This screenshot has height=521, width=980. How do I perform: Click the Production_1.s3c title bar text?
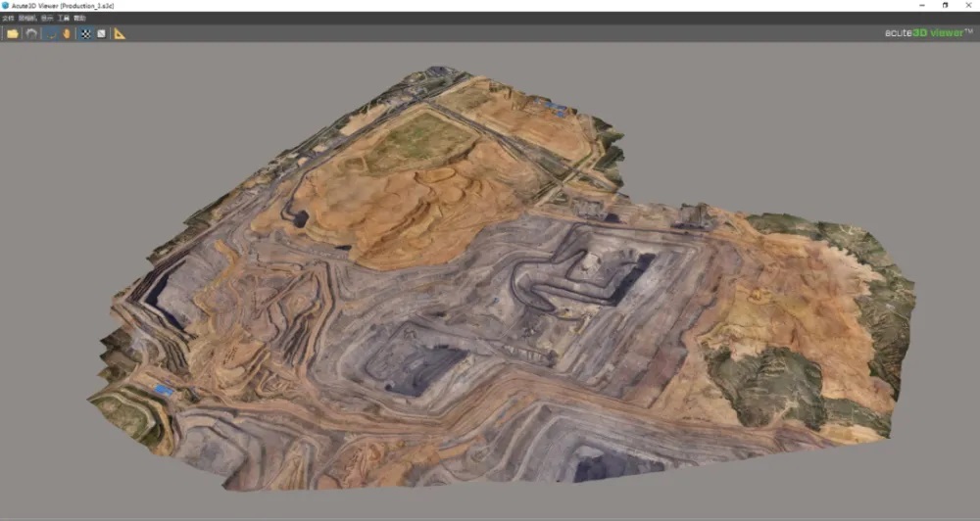point(80,5)
